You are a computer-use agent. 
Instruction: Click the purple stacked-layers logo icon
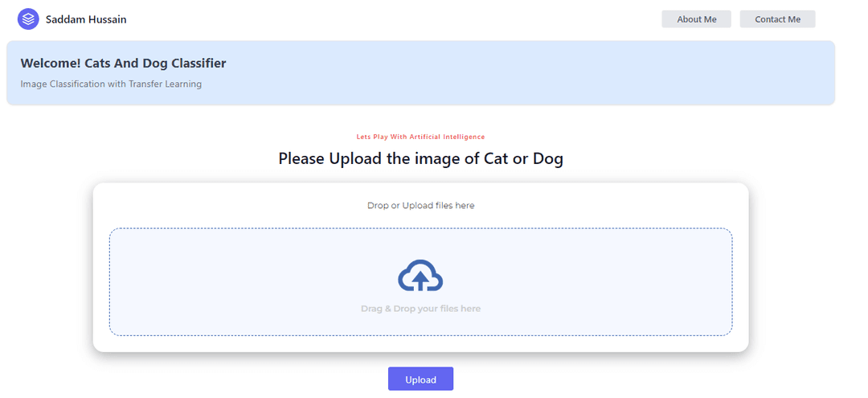tap(28, 19)
